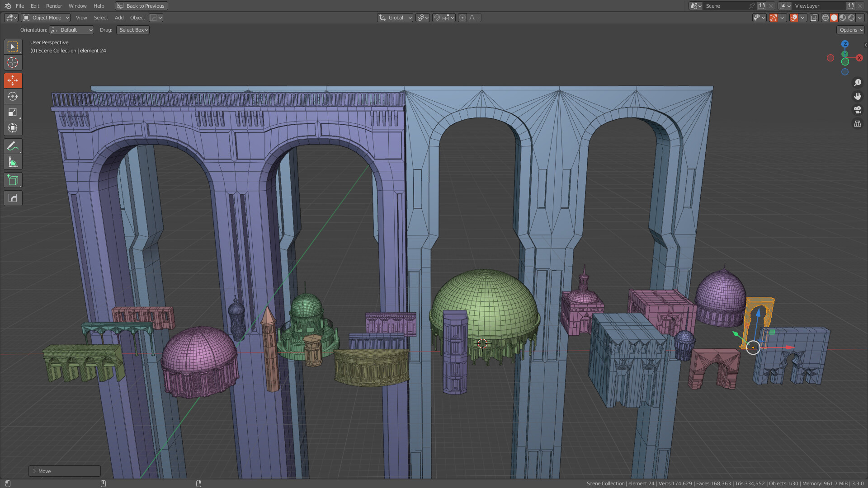Toggle perspective/orthographic grid view icon
Image resolution: width=868 pixels, height=488 pixels.
(857, 123)
